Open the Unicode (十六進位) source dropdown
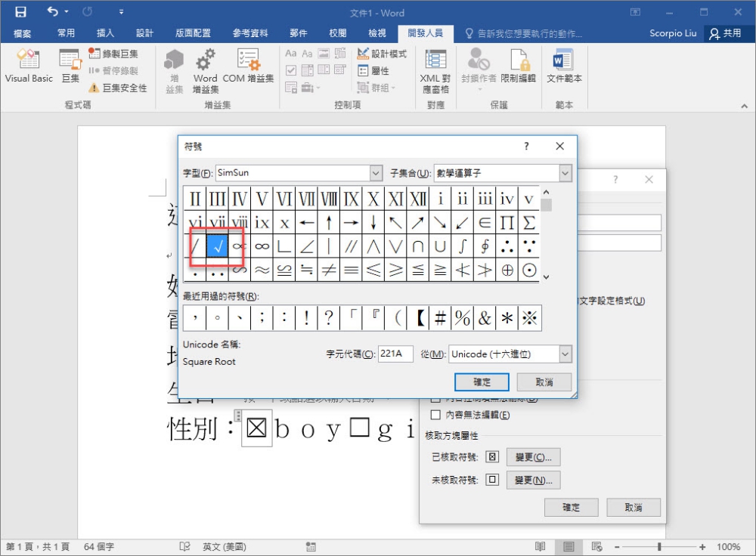This screenshot has width=756, height=556. point(565,354)
